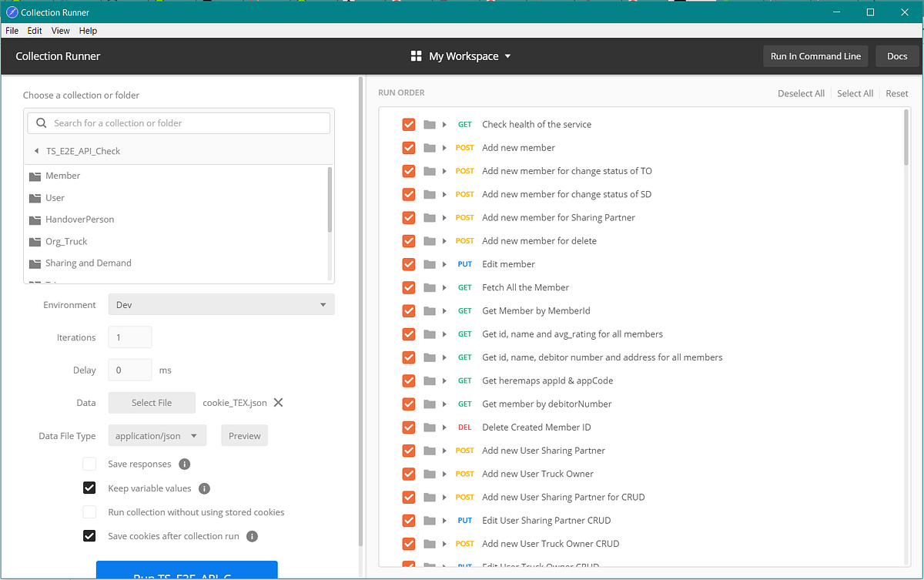
Task: Expand the Check health of the service request
Action: pos(443,124)
